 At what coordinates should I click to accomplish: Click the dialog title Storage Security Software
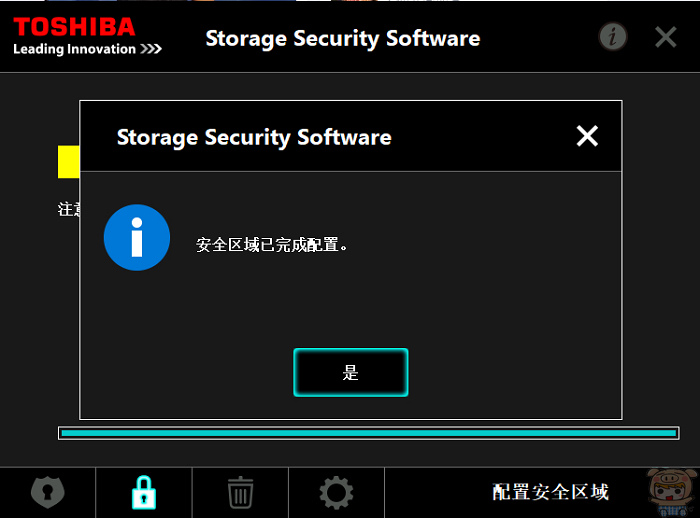[254, 137]
